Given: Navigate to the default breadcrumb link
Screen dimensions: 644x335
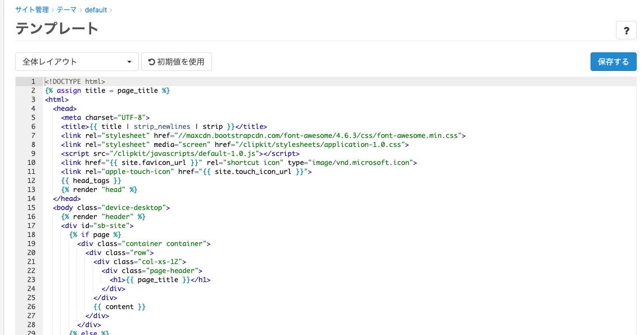Looking at the screenshot, I should click(x=97, y=10).
